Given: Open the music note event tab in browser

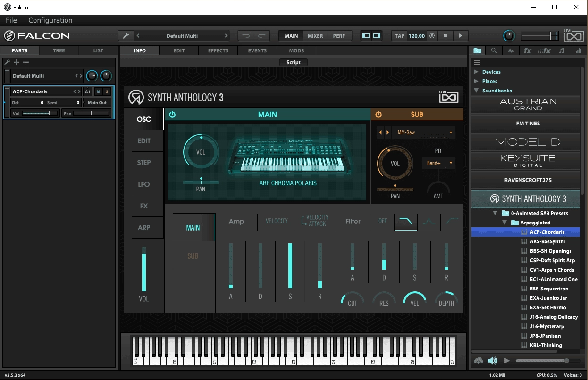Looking at the screenshot, I should [561, 50].
